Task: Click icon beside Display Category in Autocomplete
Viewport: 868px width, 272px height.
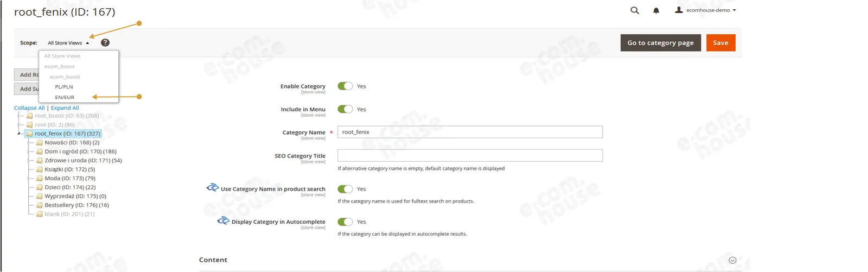Action: tap(223, 220)
